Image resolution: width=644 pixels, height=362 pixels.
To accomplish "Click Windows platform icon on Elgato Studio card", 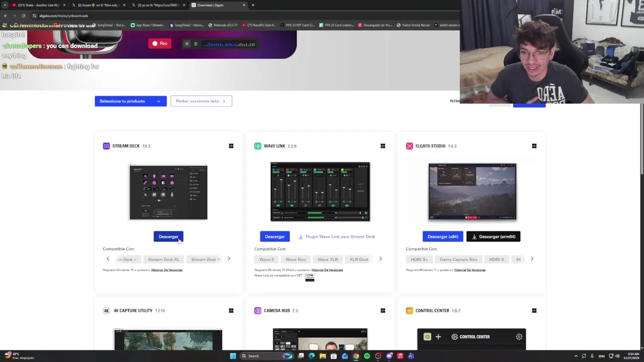I will (534, 146).
